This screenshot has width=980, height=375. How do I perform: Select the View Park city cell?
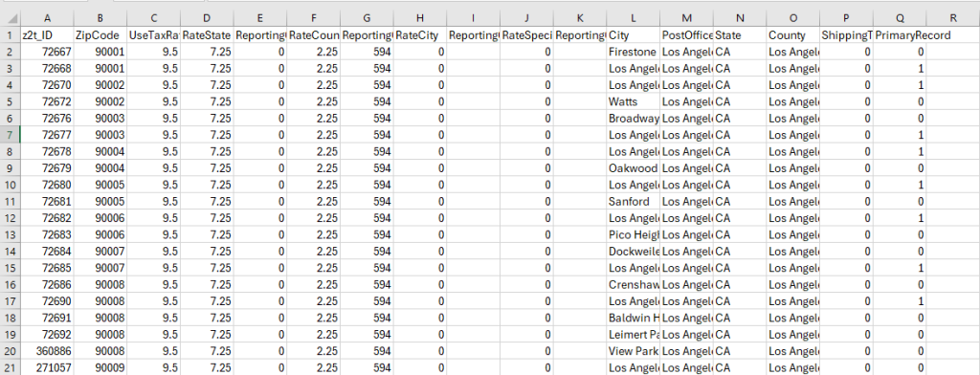[633, 351]
